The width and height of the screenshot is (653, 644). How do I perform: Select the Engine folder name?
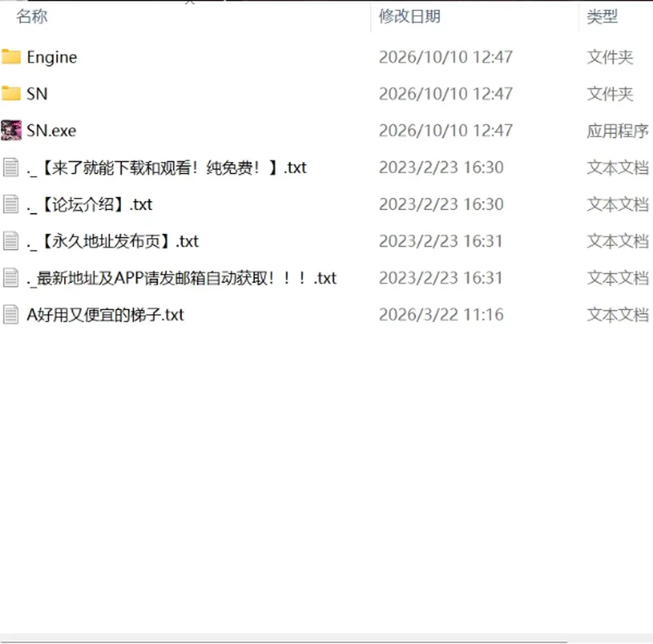52,57
